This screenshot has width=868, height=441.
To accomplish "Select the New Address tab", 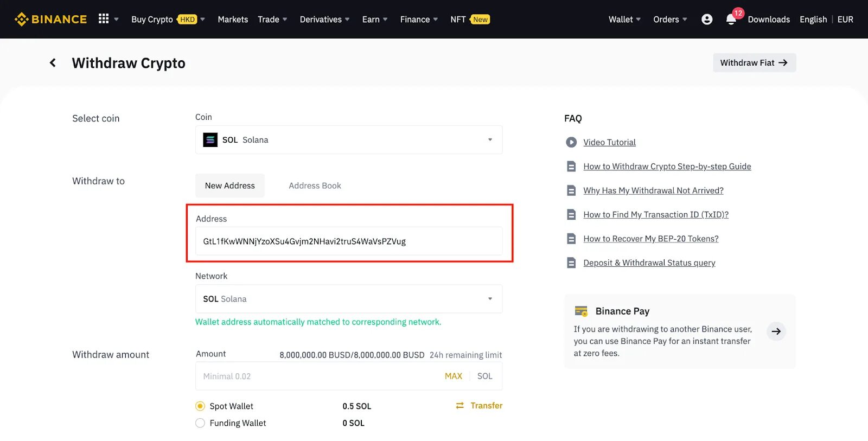I will [230, 186].
